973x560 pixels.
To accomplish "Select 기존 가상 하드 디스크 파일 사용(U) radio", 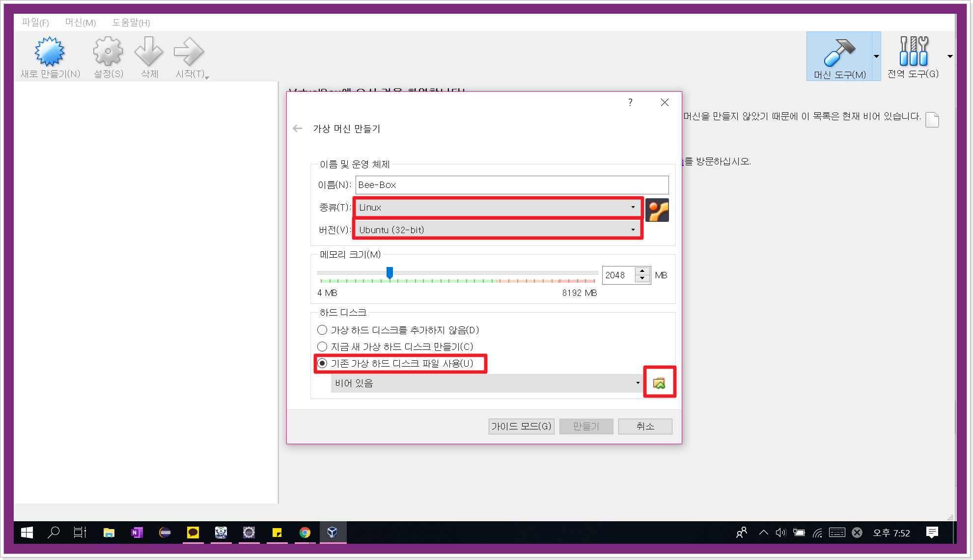I will point(322,363).
